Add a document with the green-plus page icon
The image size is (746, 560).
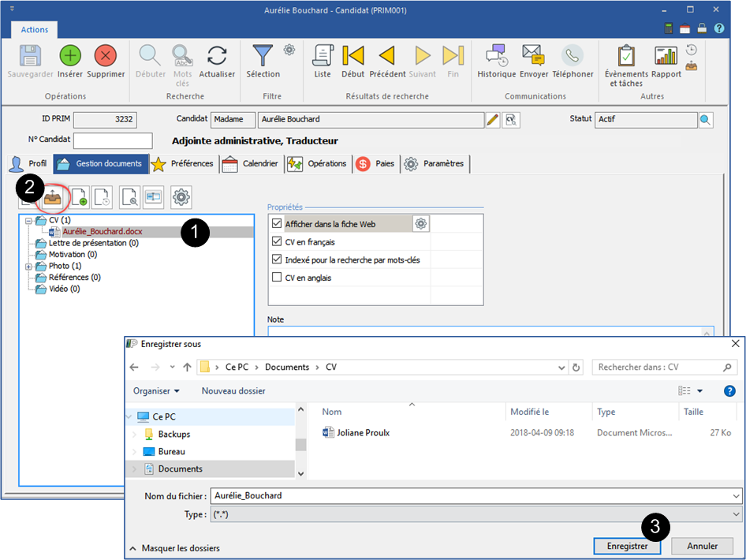pos(79,197)
